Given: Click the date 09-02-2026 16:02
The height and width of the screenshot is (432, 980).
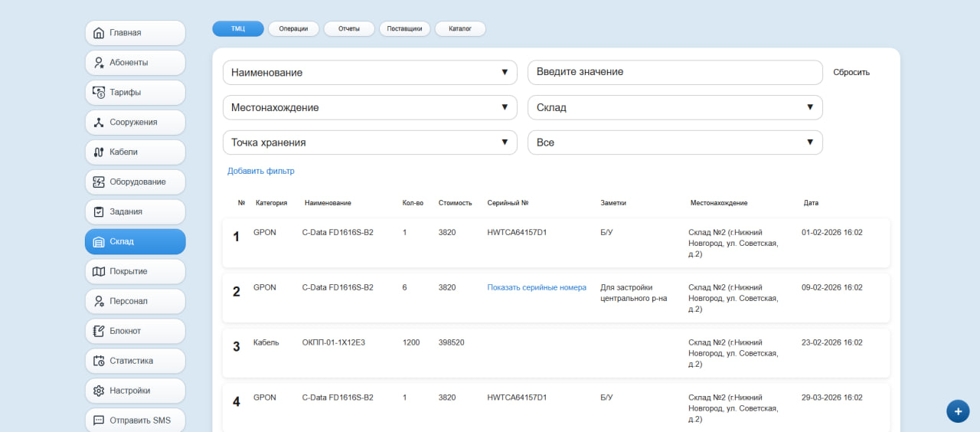Looking at the screenshot, I should [832, 288].
